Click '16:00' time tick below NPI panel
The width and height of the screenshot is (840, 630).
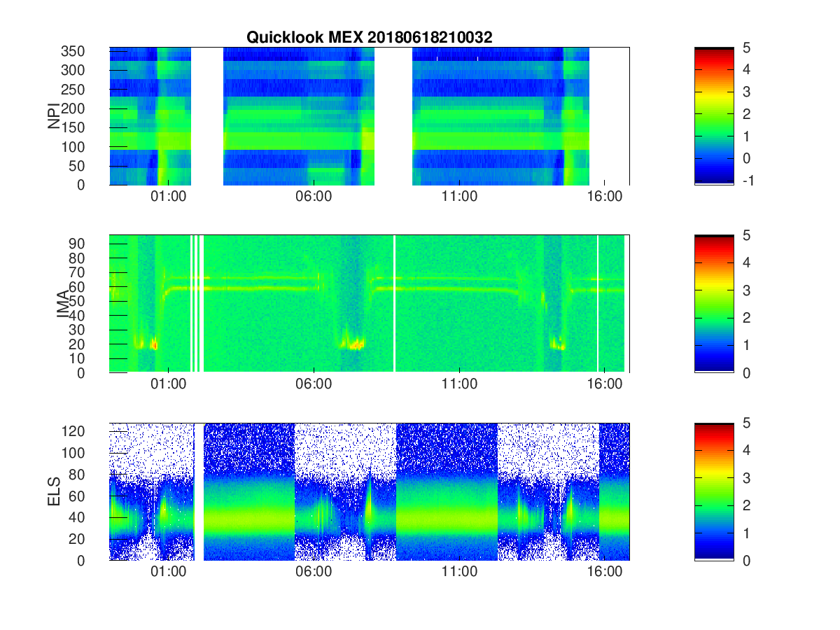tap(605, 197)
